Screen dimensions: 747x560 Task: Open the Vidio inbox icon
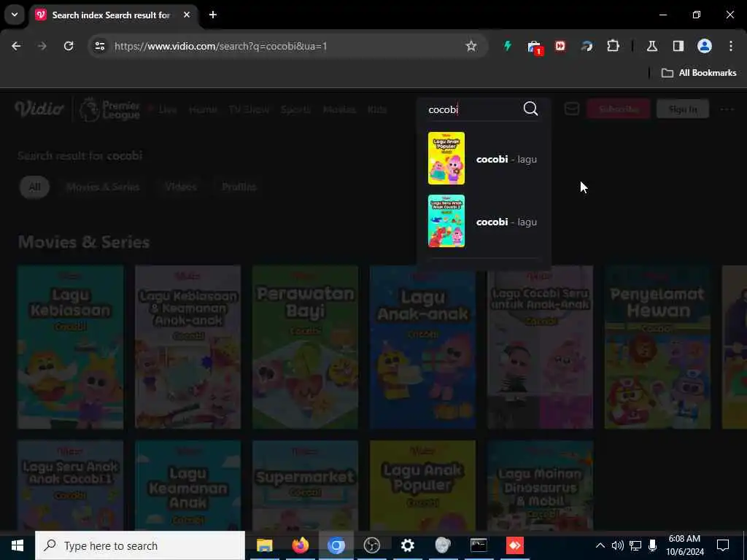tap(572, 109)
